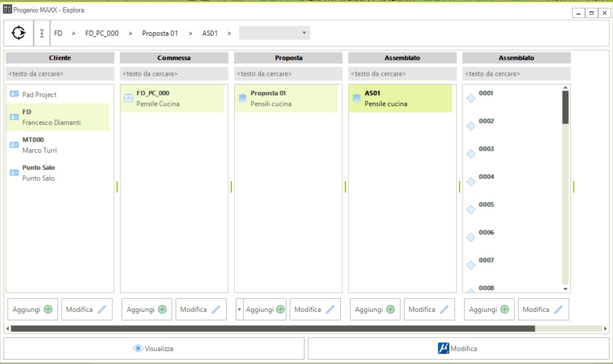Click Modifica under the rightmost Assemblato column

tap(543, 309)
